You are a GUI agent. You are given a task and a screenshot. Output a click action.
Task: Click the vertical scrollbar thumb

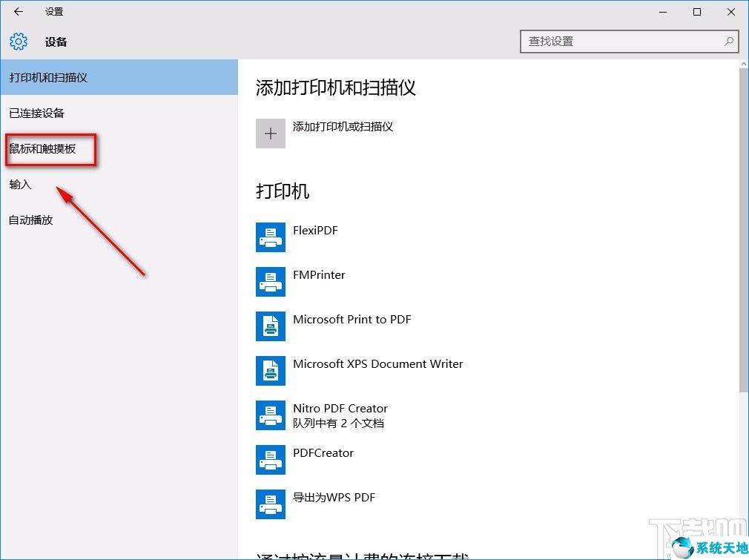coord(744,231)
